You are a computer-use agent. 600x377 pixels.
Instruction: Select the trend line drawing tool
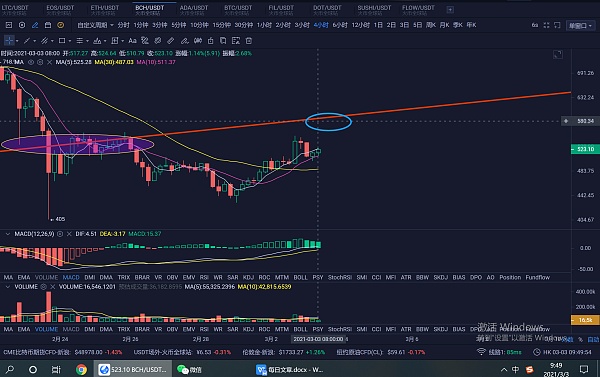click(x=27, y=41)
